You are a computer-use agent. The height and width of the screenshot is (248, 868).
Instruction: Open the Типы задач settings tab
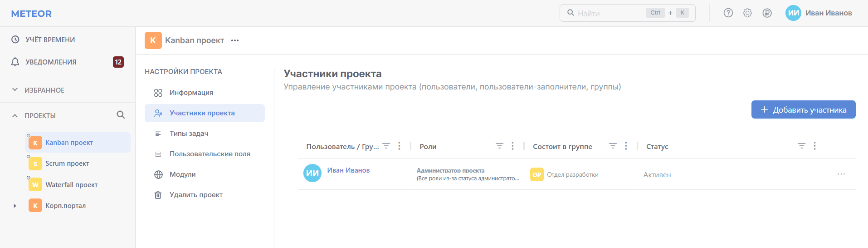point(205,134)
